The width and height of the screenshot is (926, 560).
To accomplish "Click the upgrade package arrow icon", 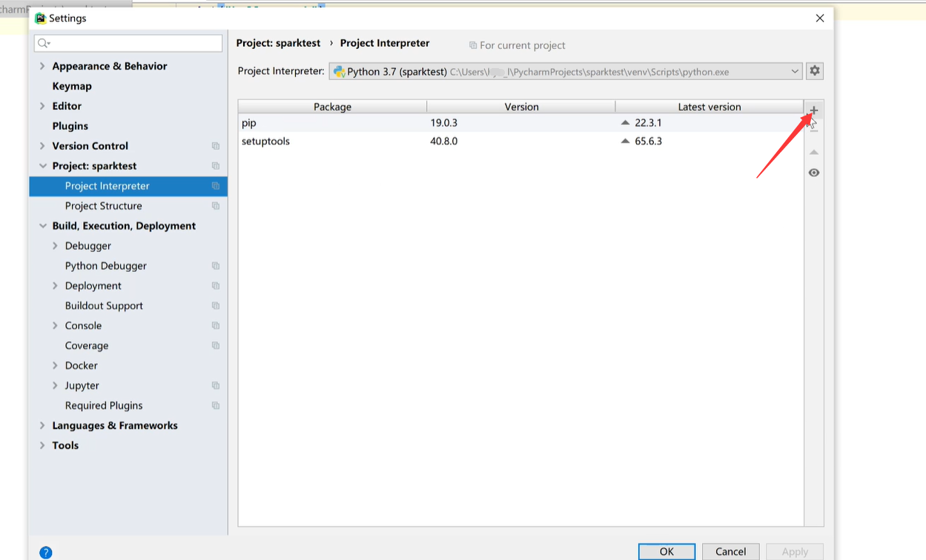I will click(813, 152).
